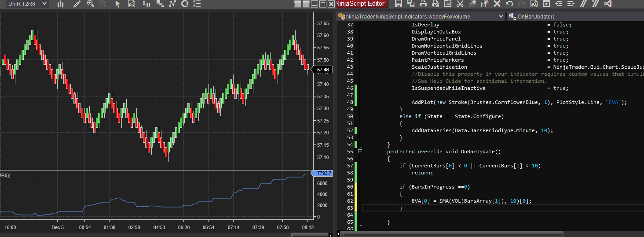Expand the woodyFoxVolume class dropdown
This screenshot has height=237, width=644.
pyautogui.click(x=501, y=16)
